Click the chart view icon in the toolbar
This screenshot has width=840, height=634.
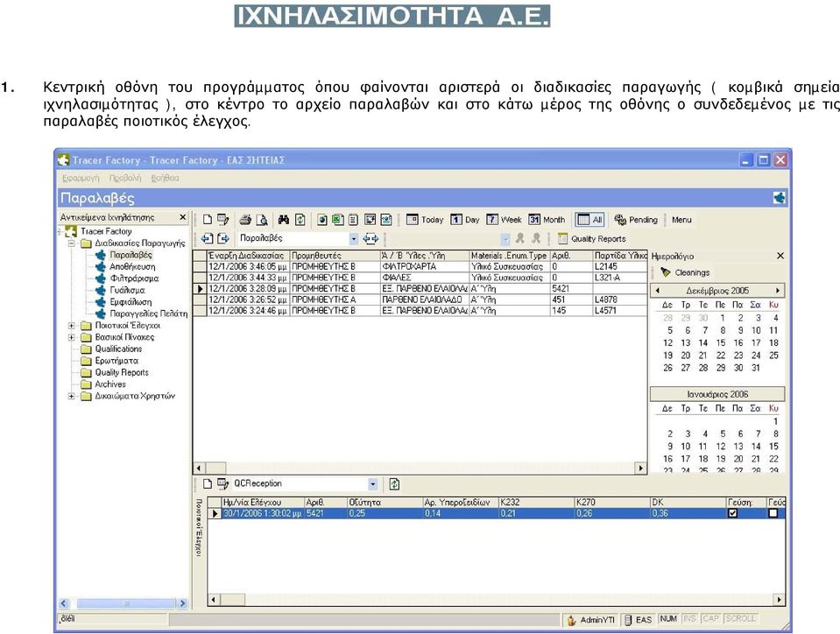point(371,220)
